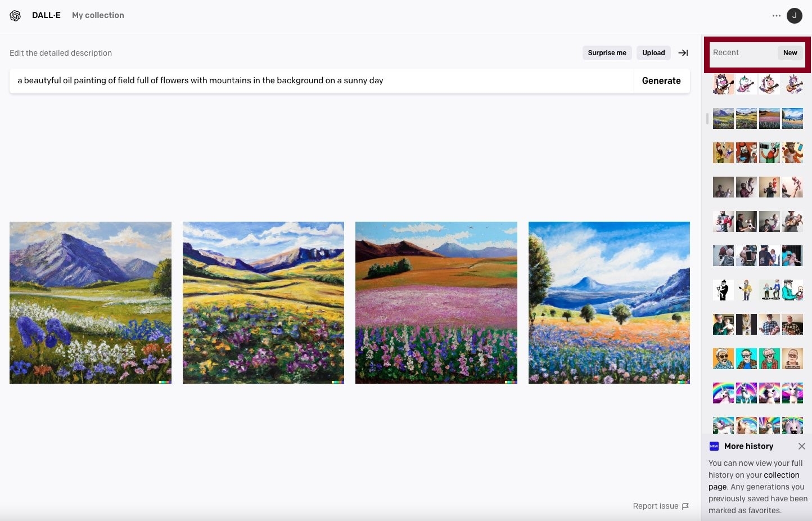Generate images from the prompt

(661, 81)
